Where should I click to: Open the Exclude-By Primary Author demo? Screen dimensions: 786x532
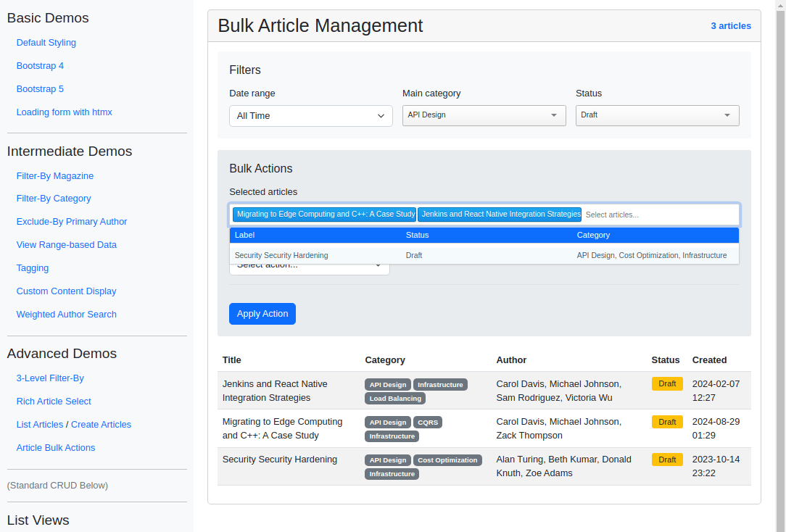pyautogui.click(x=71, y=221)
